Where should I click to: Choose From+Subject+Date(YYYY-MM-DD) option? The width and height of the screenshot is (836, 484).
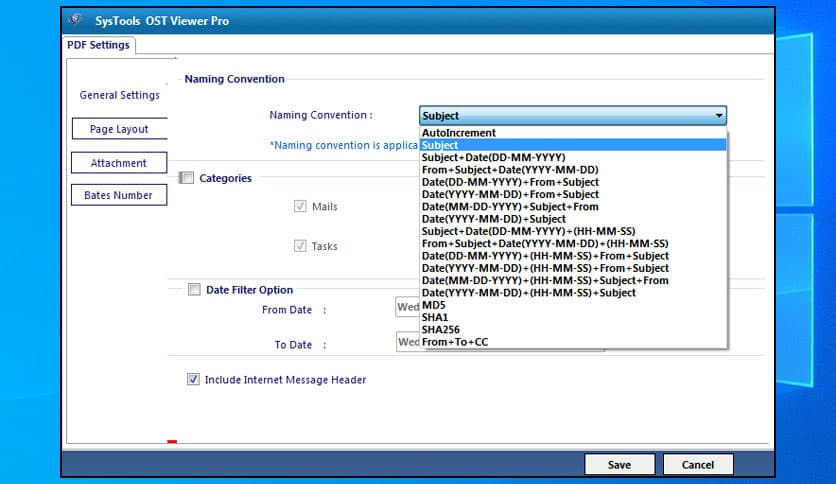(573, 170)
